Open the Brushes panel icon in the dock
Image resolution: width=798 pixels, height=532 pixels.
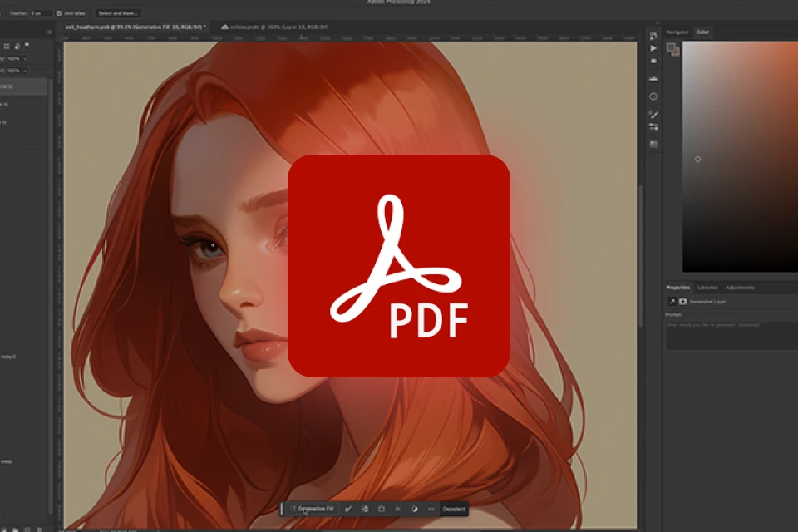[653, 115]
